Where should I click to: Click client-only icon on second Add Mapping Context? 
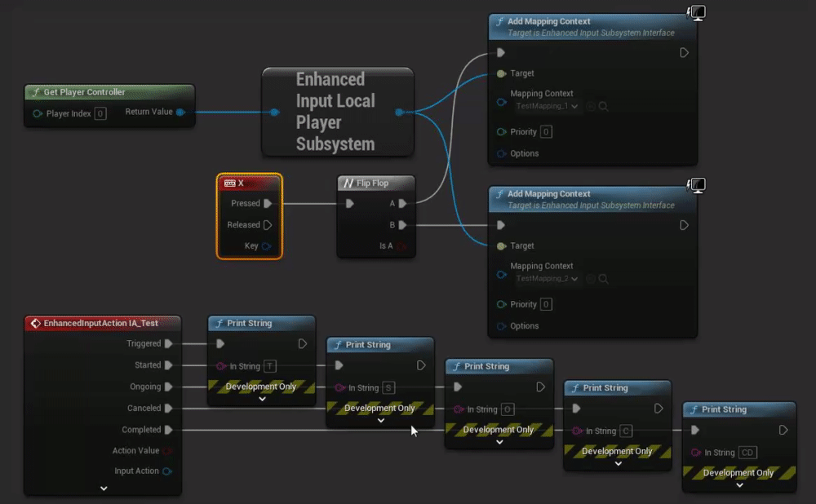696,185
